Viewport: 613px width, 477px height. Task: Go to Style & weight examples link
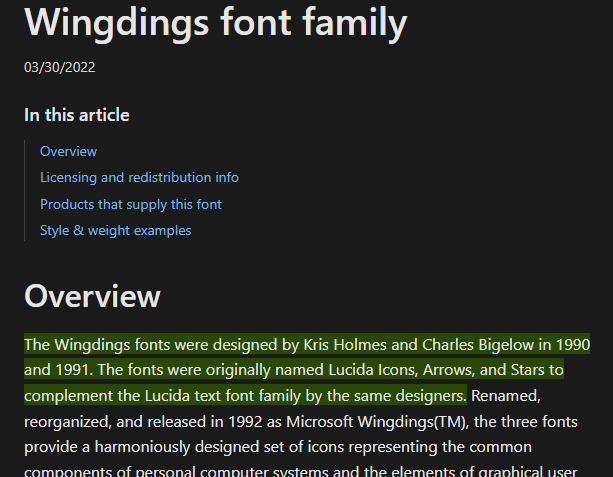[116, 230]
